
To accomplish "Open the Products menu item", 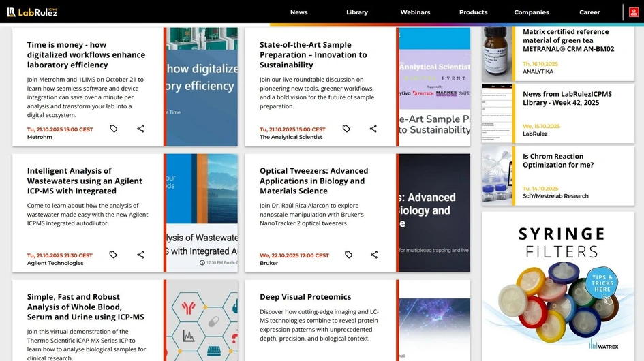I will point(473,12).
